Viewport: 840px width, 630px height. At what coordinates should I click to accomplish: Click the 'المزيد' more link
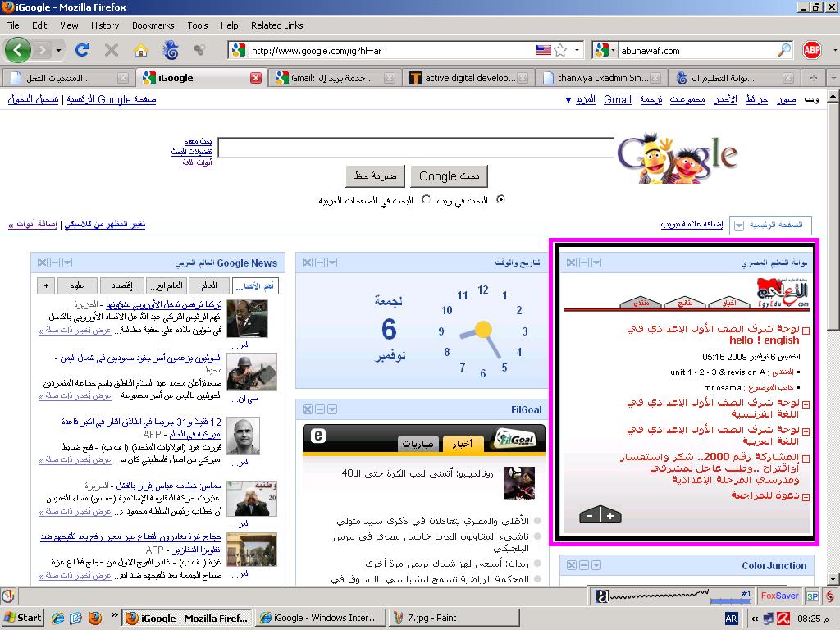[586, 99]
